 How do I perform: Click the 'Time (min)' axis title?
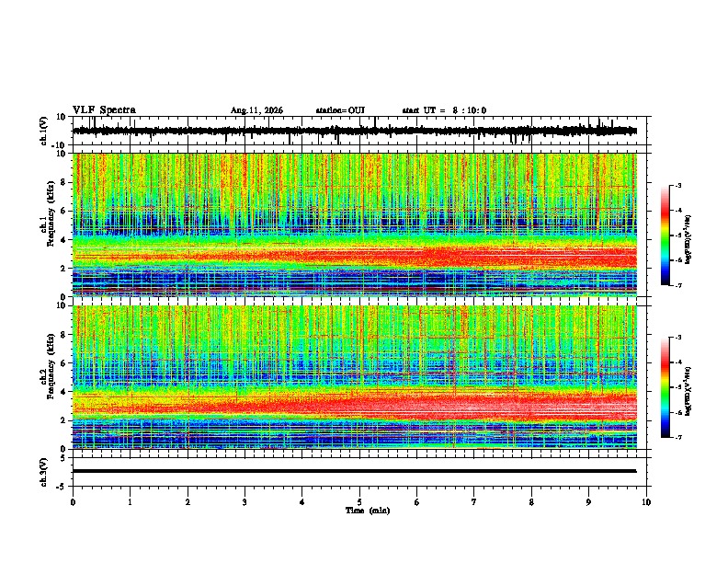point(368,511)
